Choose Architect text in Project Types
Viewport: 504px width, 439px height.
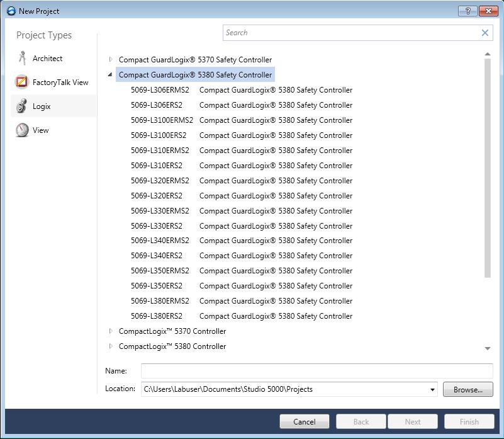[x=47, y=58]
